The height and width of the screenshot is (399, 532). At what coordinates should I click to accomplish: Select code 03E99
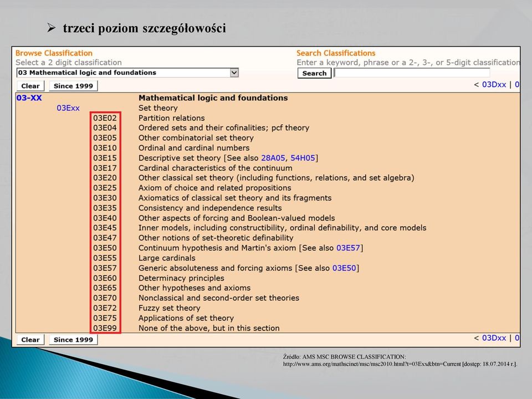105,328
